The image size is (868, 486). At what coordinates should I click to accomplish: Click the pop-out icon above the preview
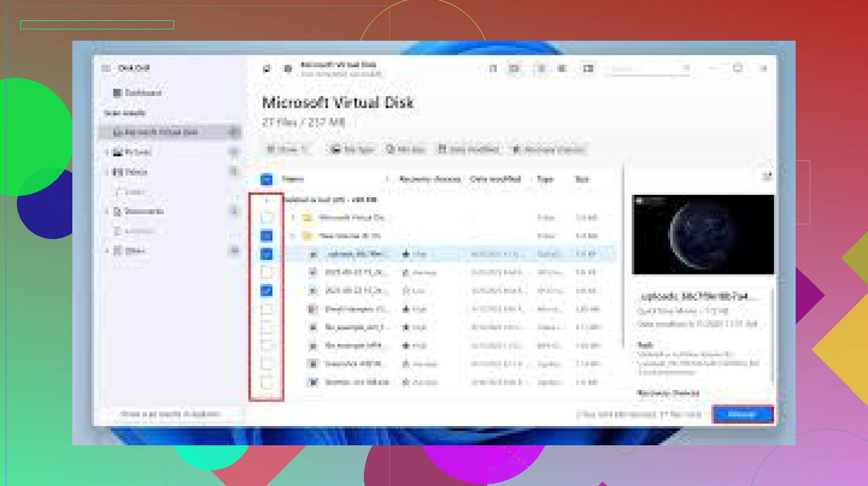click(766, 177)
